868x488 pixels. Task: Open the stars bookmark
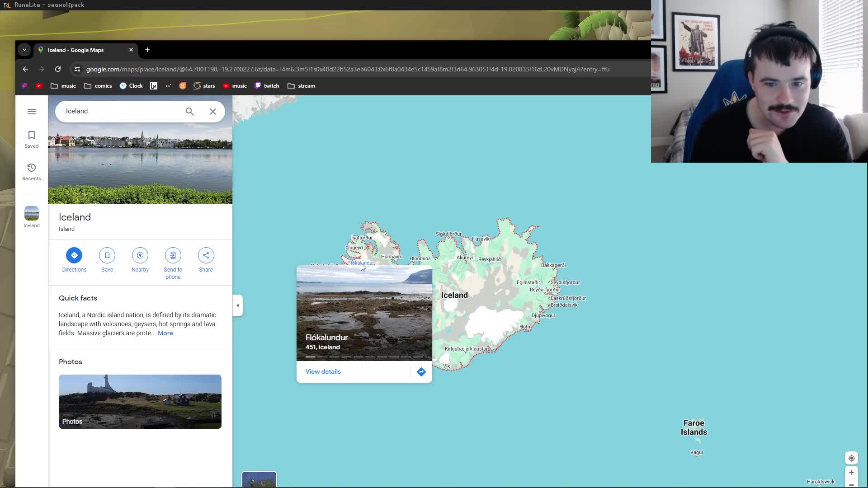tap(204, 86)
